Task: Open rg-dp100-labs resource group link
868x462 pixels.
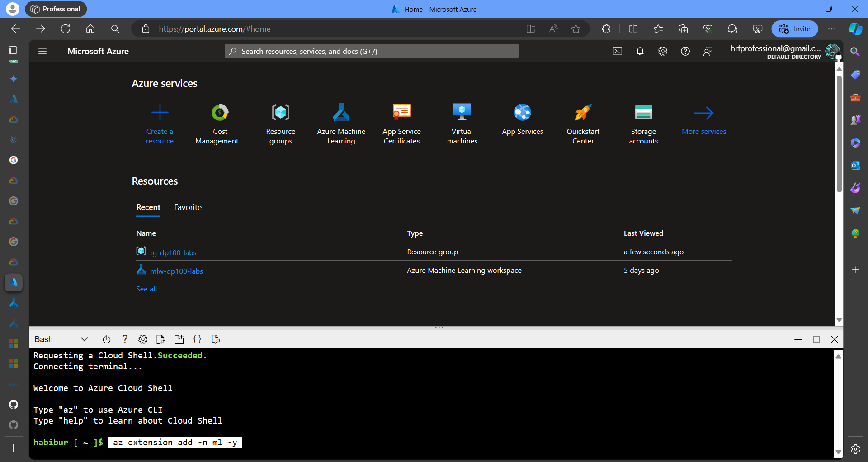Action: (x=173, y=252)
